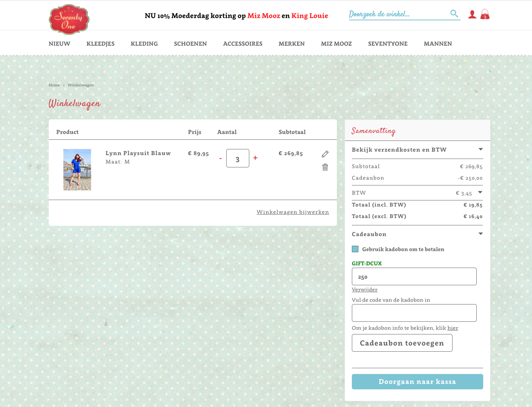Expand 'Bekijk verzendkosten en BTW' section

point(480,149)
